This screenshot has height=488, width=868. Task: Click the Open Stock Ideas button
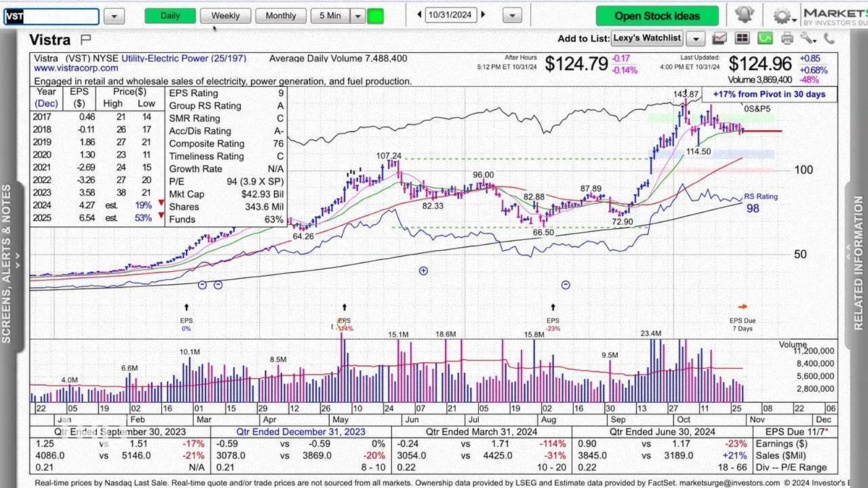click(658, 15)
